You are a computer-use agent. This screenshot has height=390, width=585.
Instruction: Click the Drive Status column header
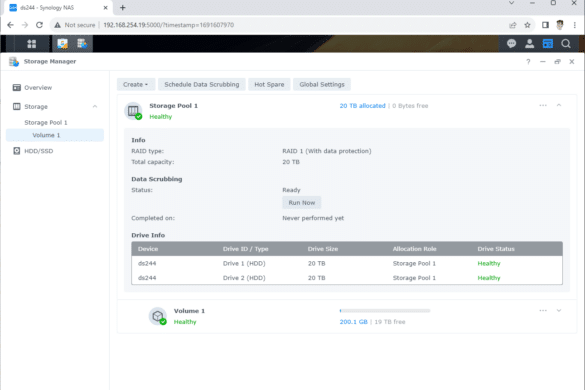[496, 249]
